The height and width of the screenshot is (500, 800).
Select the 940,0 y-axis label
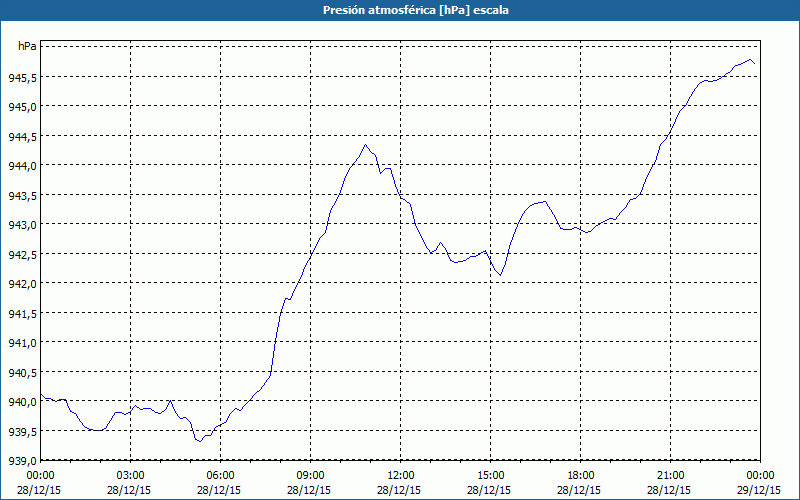pos(20,402)
